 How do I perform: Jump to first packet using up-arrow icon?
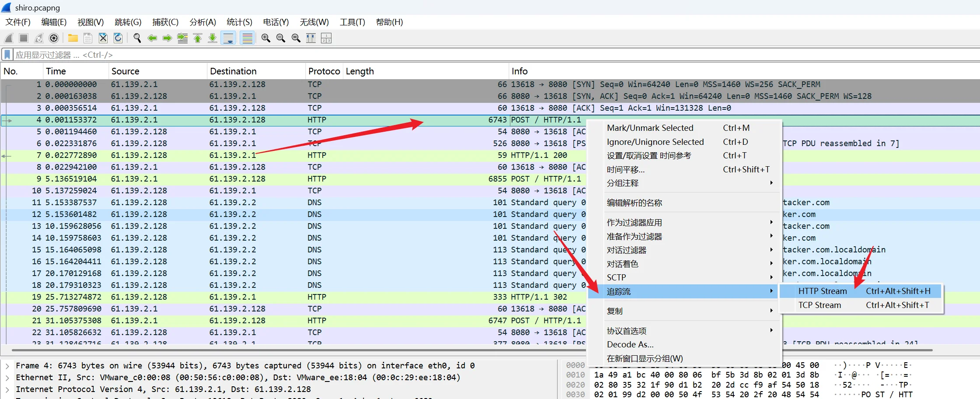(198, 38)
